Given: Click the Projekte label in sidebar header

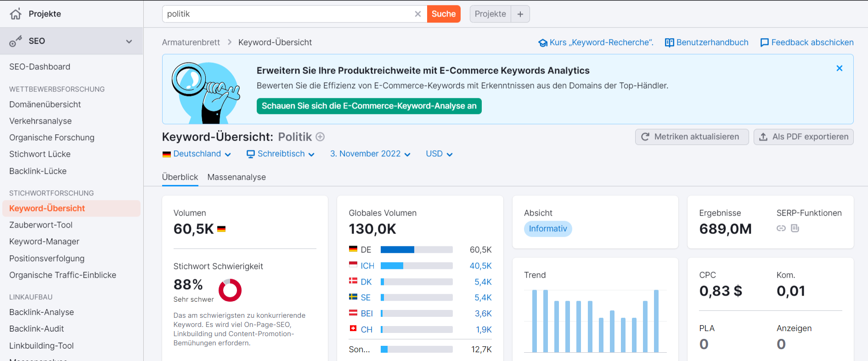Looking at the screenshot, I should click(45, 14).
